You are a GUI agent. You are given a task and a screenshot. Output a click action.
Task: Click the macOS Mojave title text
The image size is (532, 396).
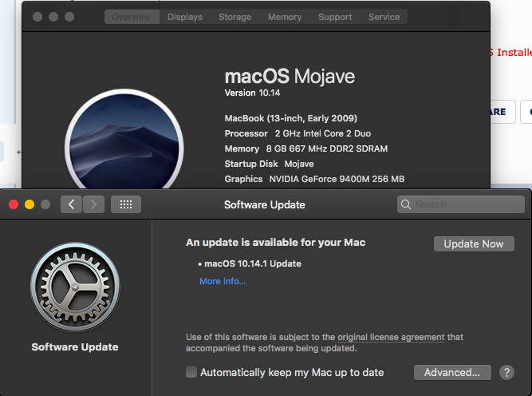click(x=290, y=77)
